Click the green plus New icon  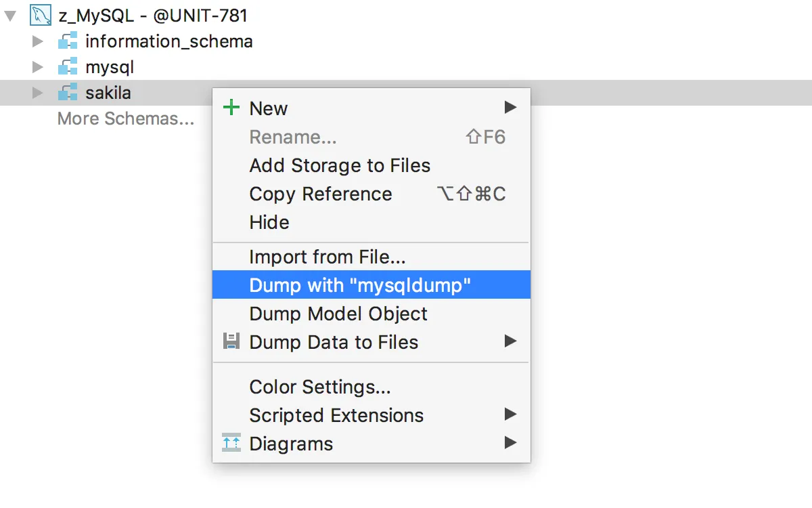coord(231,108)
